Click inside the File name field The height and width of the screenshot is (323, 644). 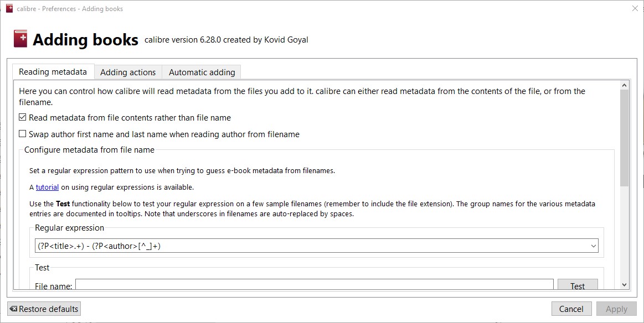[x=314, y=285]
